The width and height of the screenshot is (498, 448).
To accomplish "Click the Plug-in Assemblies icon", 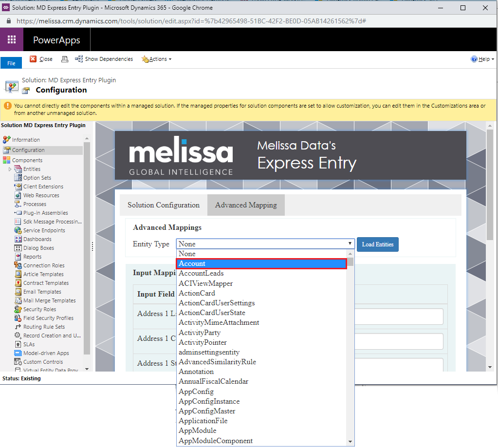I will tap(18, 213).
